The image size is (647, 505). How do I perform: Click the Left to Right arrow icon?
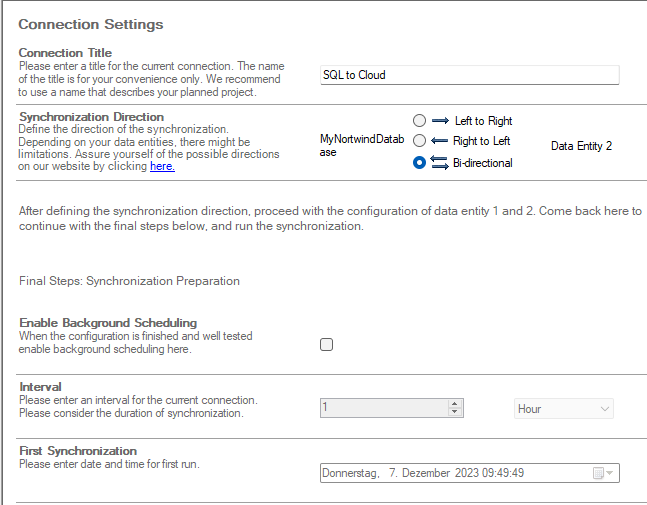440,120
